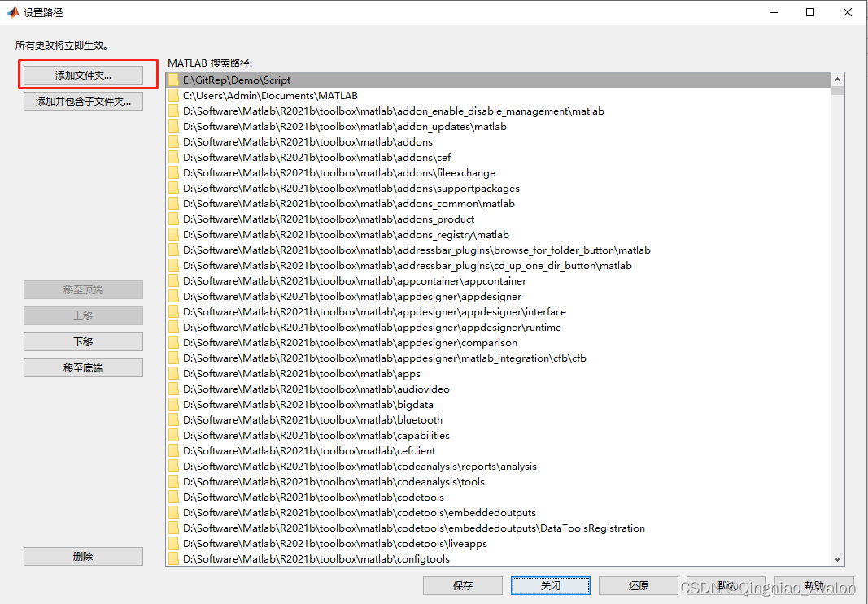Remove selected path using 删除 button
This screenshot has width=868, height=604.
83,556
